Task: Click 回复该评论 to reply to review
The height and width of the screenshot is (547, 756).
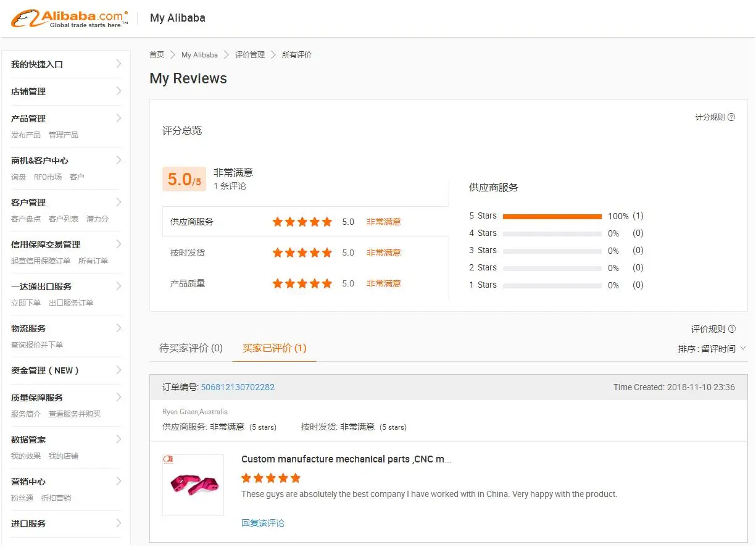Action: coord(263,523)
